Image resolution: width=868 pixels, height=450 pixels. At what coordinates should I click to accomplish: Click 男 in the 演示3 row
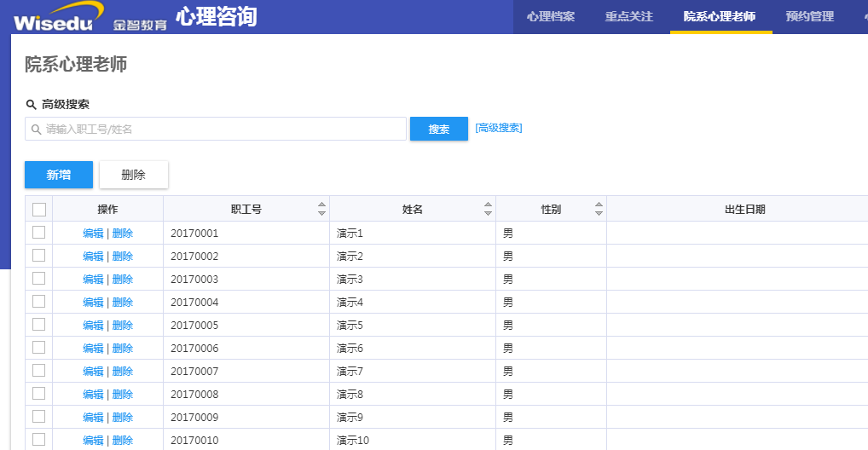pyautogui.click(x=508, y=280)
